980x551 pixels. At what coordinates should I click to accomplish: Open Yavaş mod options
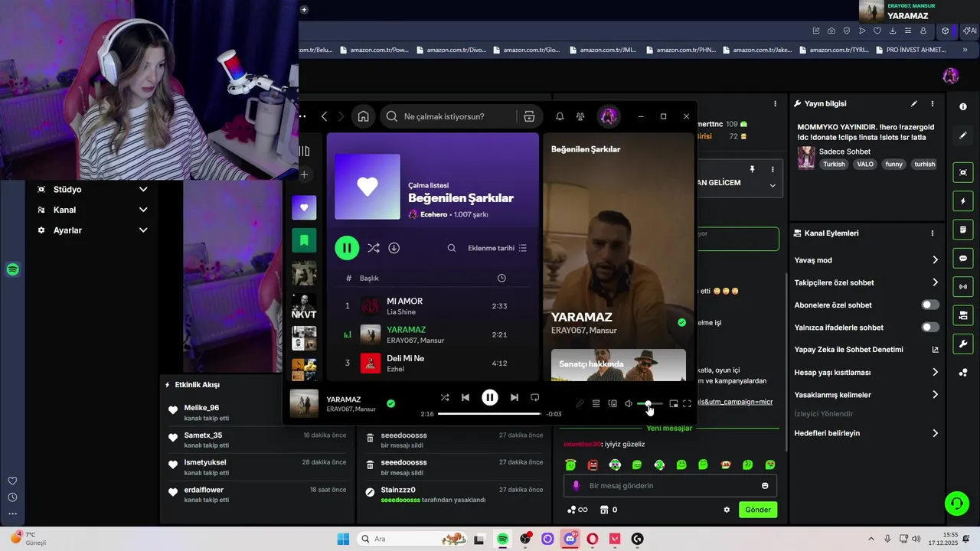(866, 260)
